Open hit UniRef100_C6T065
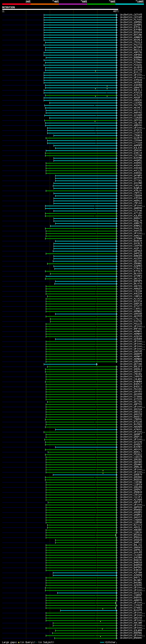This screenshot has width=146, height=644. click(x=131, y=17)
